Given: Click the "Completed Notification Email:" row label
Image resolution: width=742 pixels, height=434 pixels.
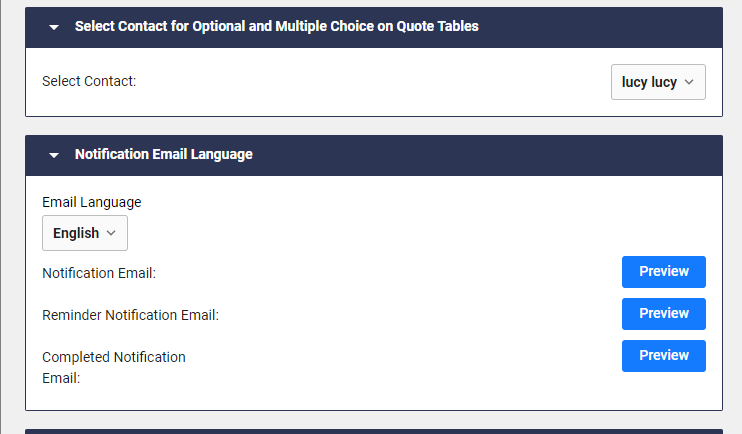Looking at the screenshot, I should pyautogui.click(x=113, y=367).
